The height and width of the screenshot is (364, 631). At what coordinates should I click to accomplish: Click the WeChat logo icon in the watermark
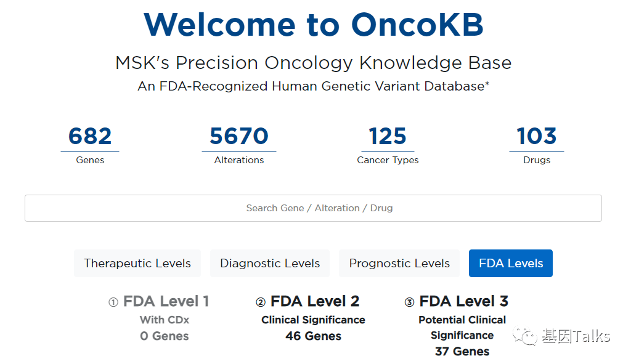click(x=525, y=336)
